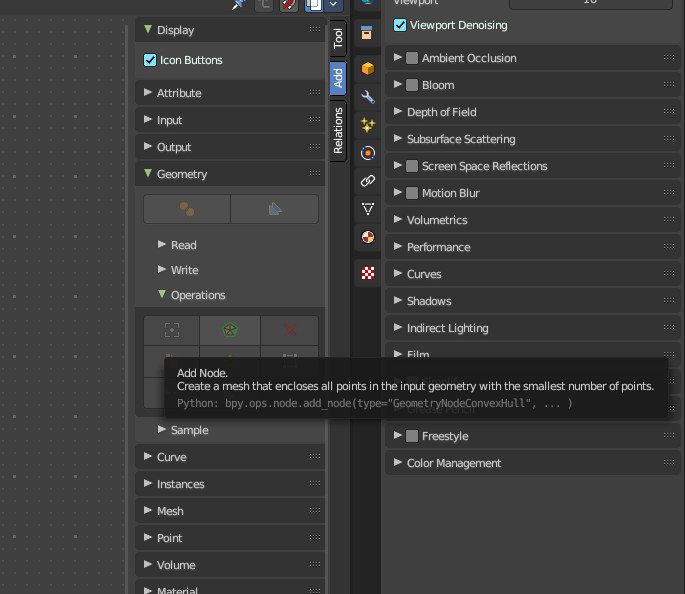685x594 pixels.
Task: Select the Add sidebar tab
Action: point(338,78)
